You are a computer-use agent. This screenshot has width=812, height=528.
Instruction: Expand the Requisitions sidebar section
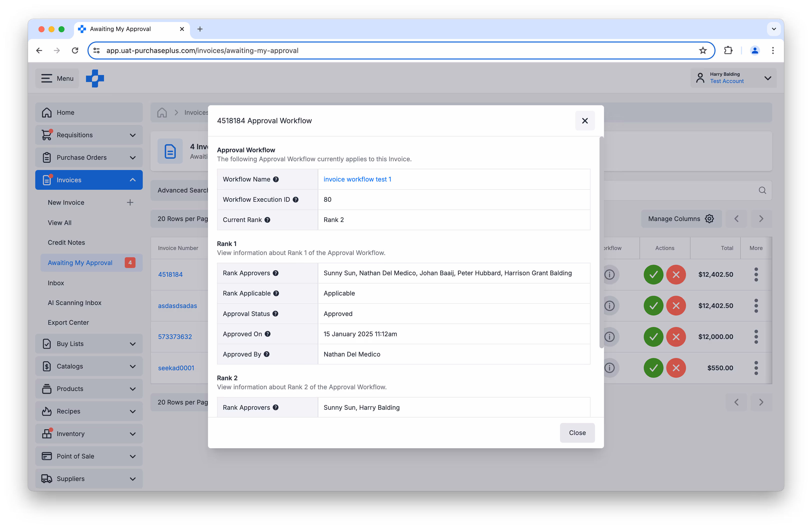[x=132, y=135]
